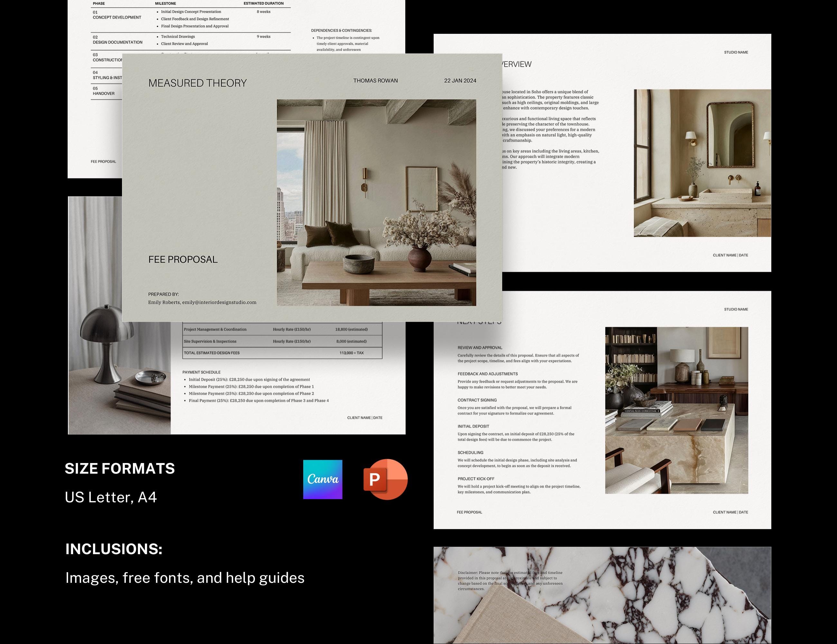Click the FEE PROPOSAL heading on the cover

[183, 259]
